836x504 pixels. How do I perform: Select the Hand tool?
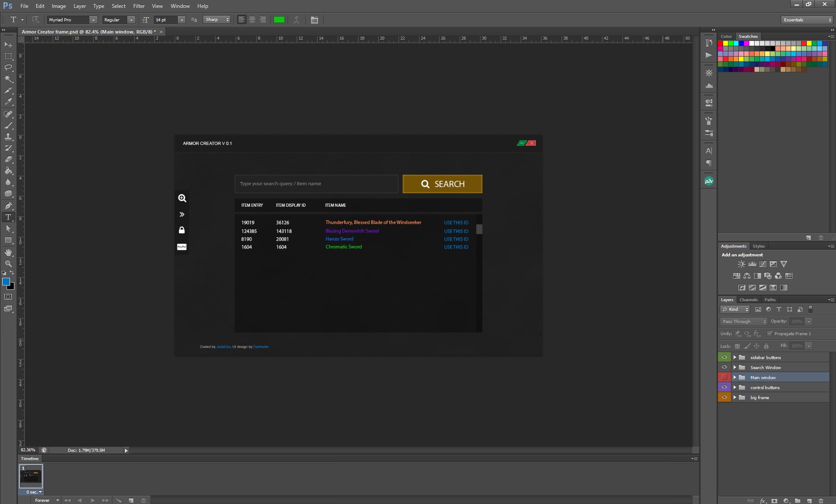[x=8, y=252]
